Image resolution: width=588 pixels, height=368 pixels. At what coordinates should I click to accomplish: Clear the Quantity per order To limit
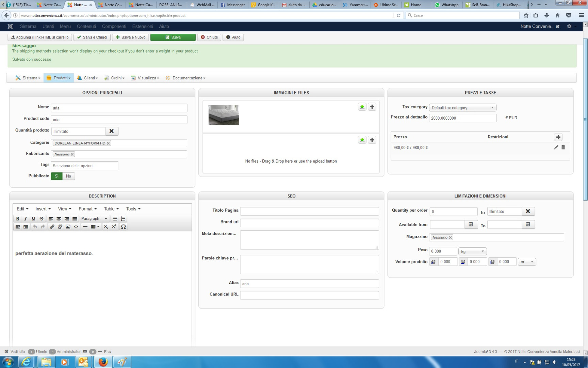[528, 211]
